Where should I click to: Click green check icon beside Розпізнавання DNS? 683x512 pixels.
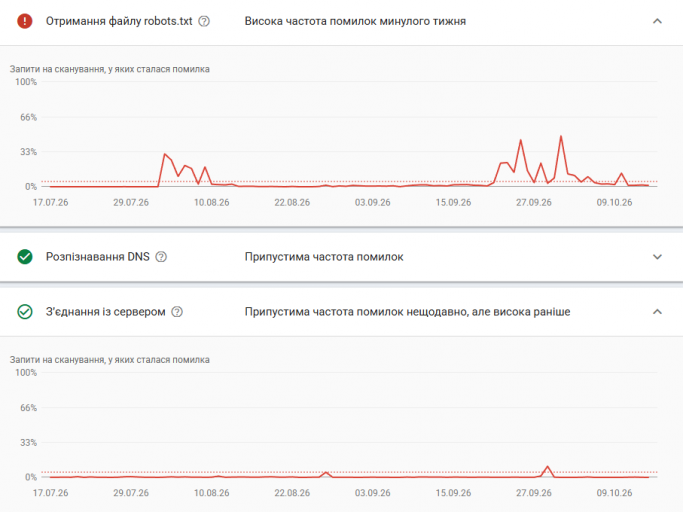pos(25,257)
